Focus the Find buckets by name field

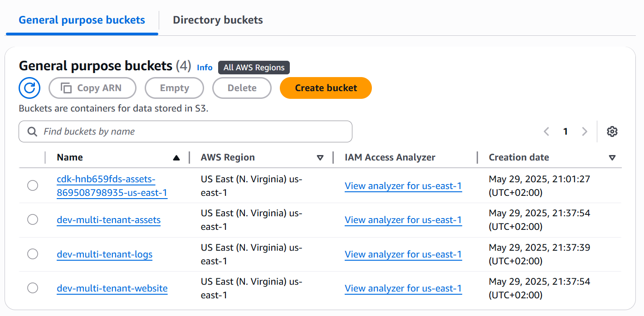[185, 131]
